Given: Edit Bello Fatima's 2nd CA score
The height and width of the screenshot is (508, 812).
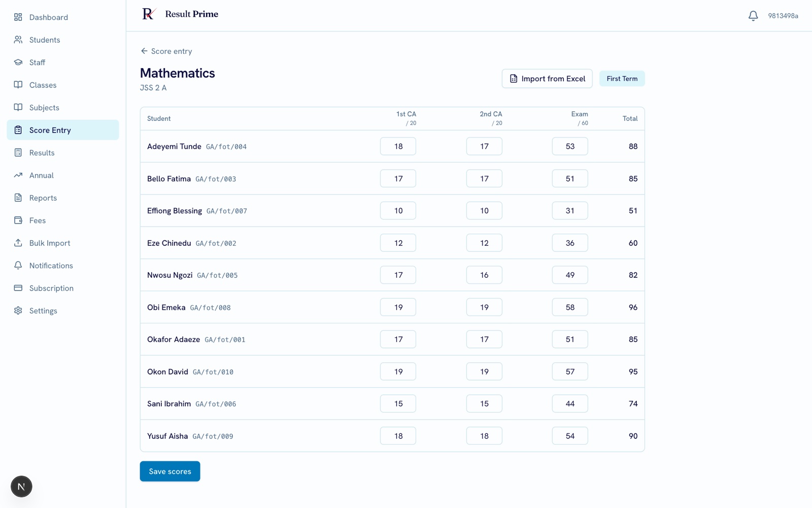Looking at the screenshot, I should [x=484, y=178].
